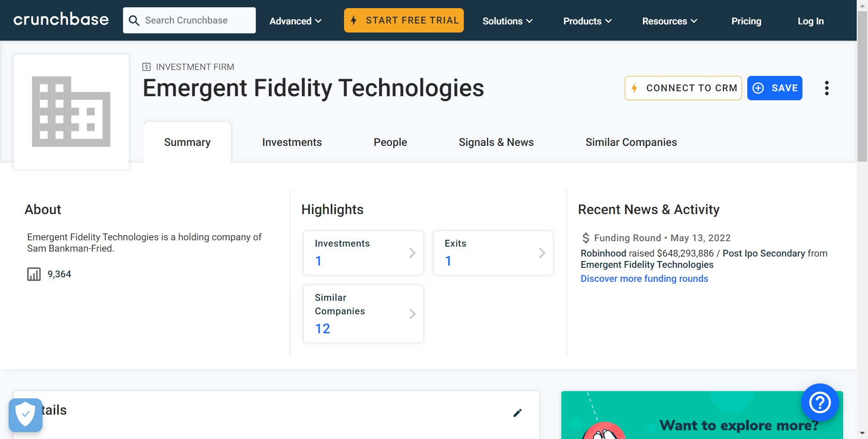
Task: Click the Exits card chevron
Action: [x=542, y=253]
